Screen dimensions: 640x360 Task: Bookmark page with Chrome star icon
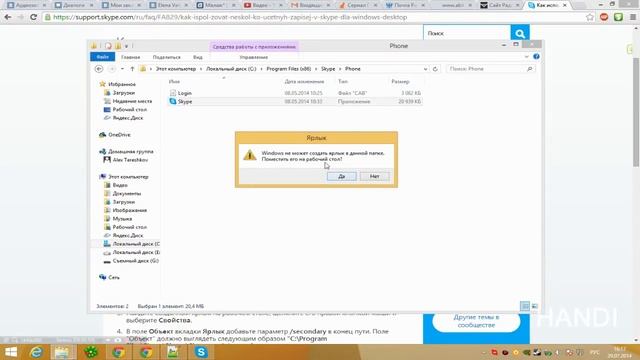[590, 17]
